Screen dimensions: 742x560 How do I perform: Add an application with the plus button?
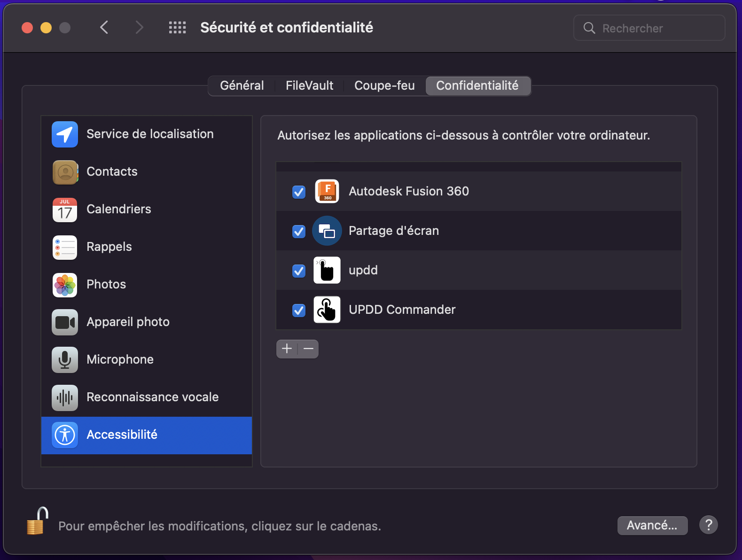click(287, 349)
